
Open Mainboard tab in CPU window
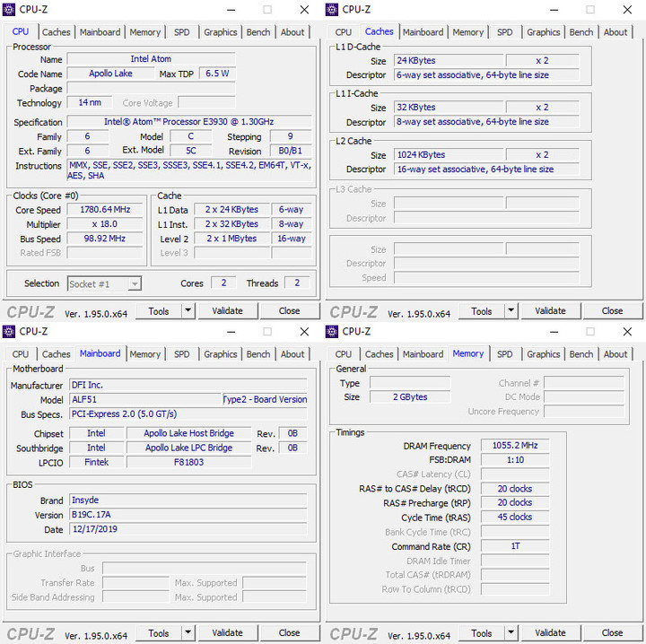(100, 32)
